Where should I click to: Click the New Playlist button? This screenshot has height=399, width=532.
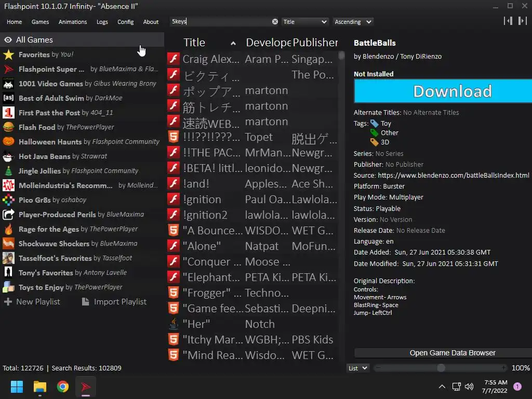pos(32,302)
